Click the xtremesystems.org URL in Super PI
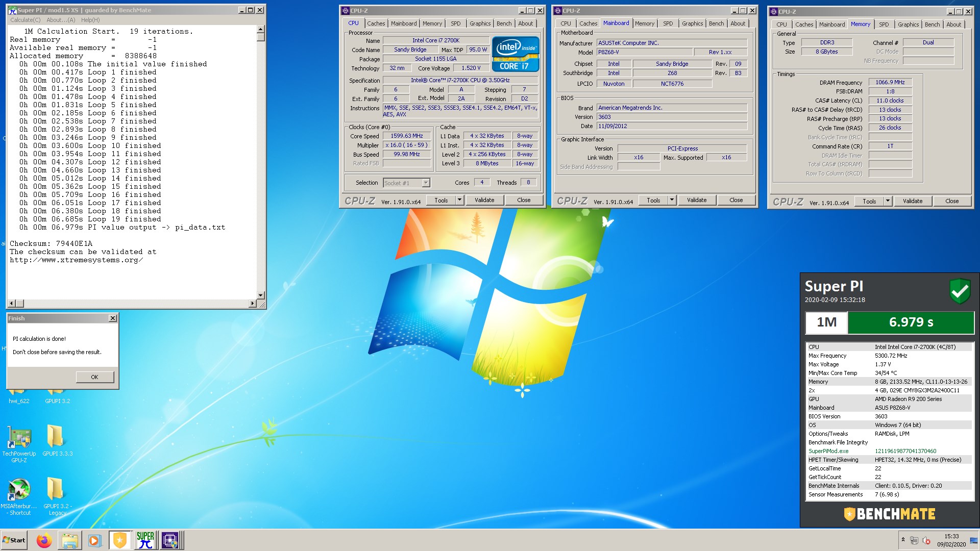The width and height of the screenshot is (980, 551). tap(76, 260)
